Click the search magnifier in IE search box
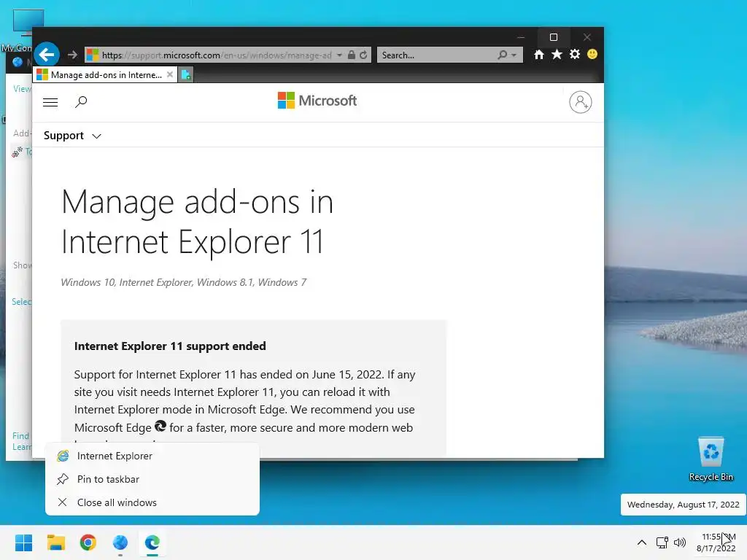The image size is (747, 560). (x=502, y=55)
